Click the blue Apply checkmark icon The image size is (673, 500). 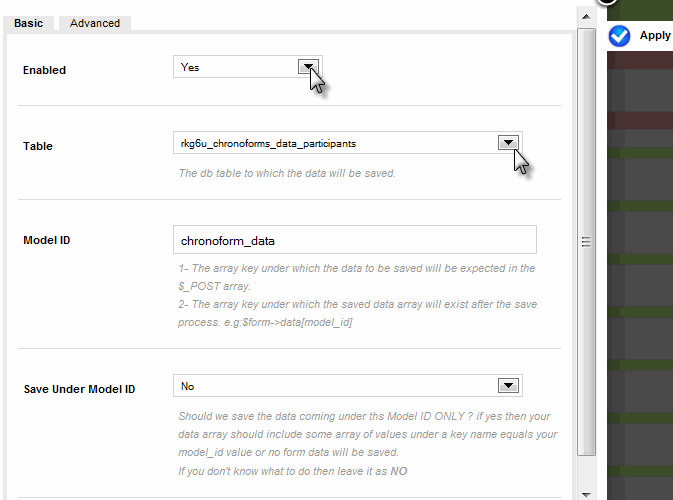(619, 36)
